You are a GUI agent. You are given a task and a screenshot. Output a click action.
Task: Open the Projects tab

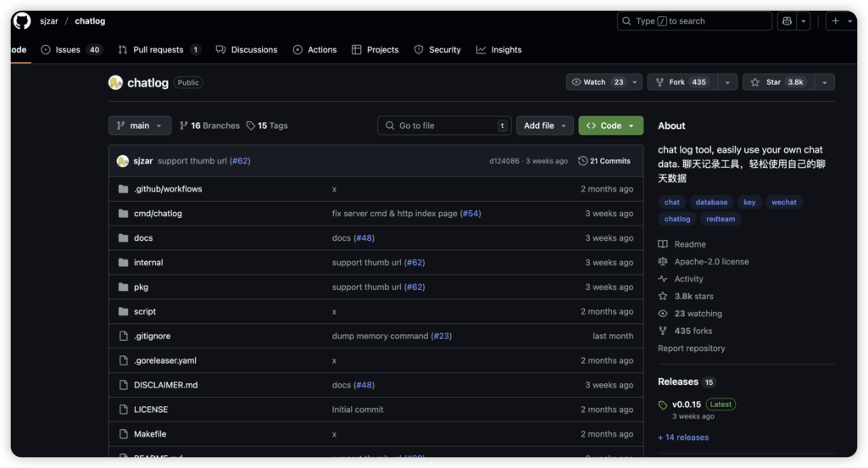pyautogui.click(x=376, y=50)
